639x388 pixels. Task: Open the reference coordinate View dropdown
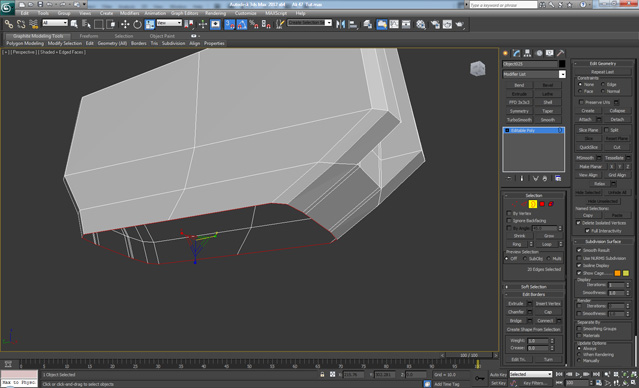pyautogui.click(x=169, y=23)
